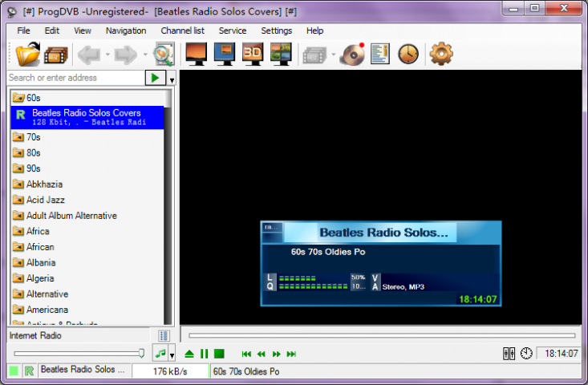Open the scheduler clock icon

(x=408, y=54)
